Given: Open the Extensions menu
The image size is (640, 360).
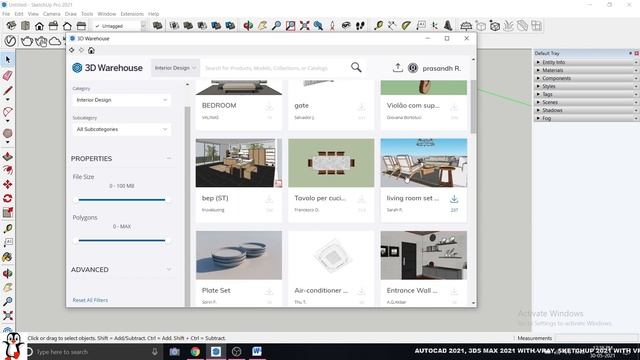Looking at the screenshot, I should tap(132, 14).
